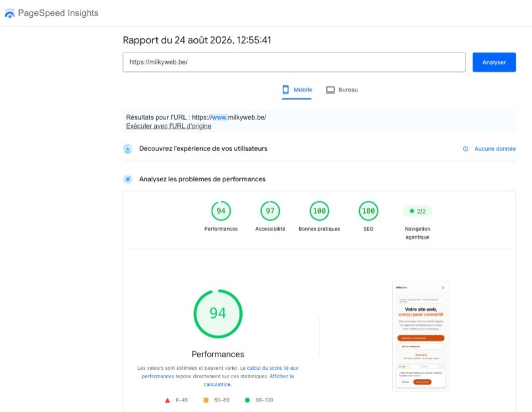The width and height of the screenshot is (532, 412).
Task: Click the SEO label under the gauge
Action: (x=369, y=229)
